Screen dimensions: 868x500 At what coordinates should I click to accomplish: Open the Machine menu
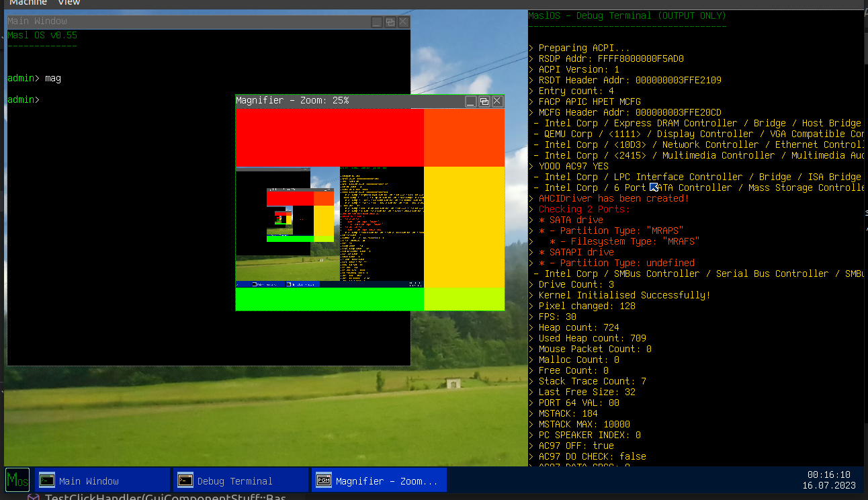pos(28,3)
